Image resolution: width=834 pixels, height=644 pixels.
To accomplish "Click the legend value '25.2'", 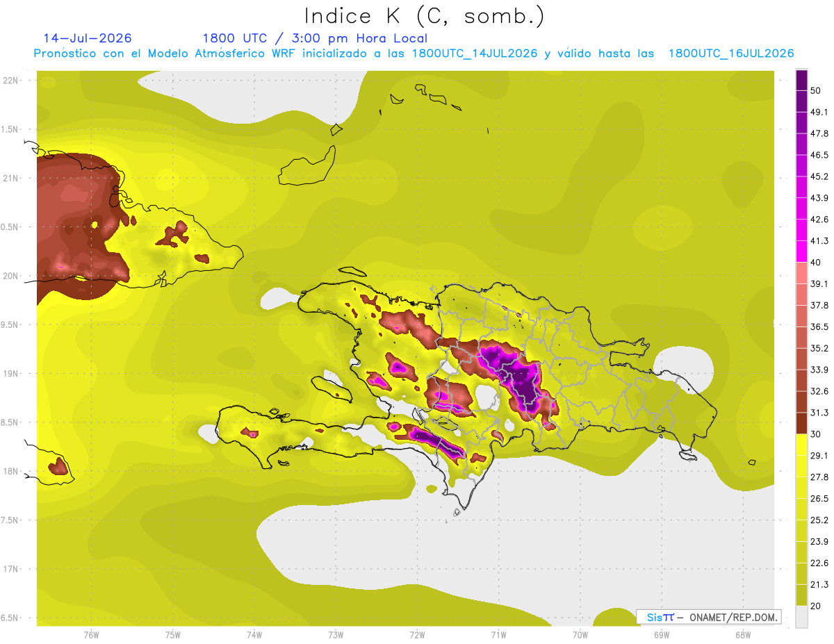I will 820,520.
